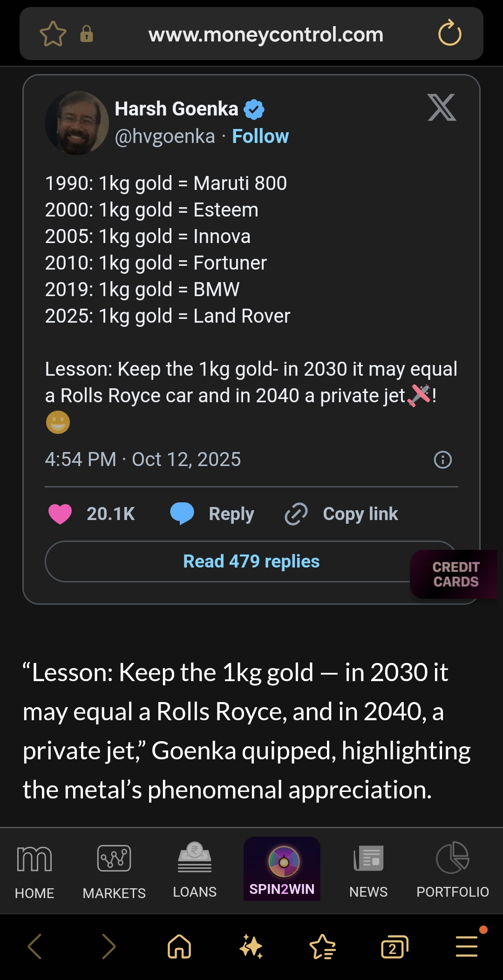Go forward with the browser forward arrow

coord(109,946)
